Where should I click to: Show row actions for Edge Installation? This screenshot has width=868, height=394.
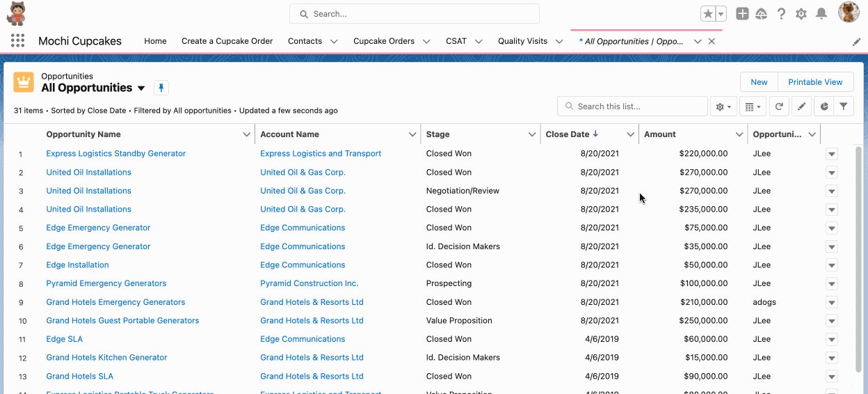[x=832, y=265]
